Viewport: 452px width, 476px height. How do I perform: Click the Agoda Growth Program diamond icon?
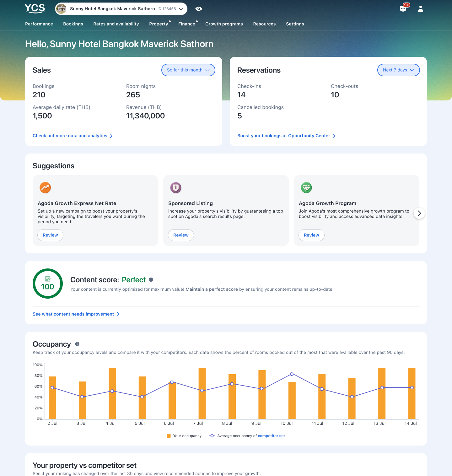(306, 187)
